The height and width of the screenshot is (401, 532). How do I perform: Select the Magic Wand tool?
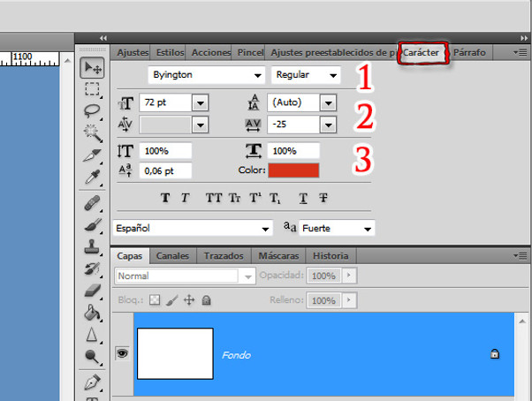point(92,132)
